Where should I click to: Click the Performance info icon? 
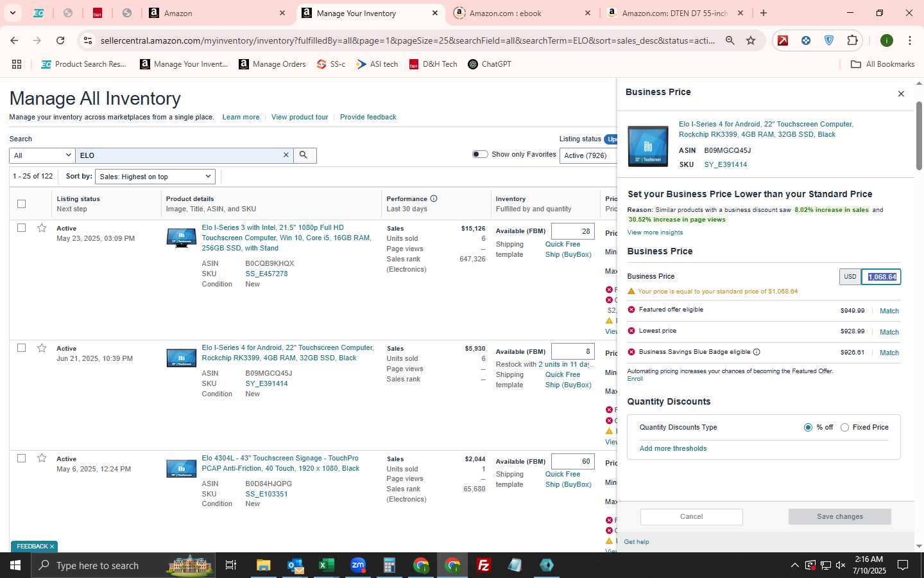point(434,198)
